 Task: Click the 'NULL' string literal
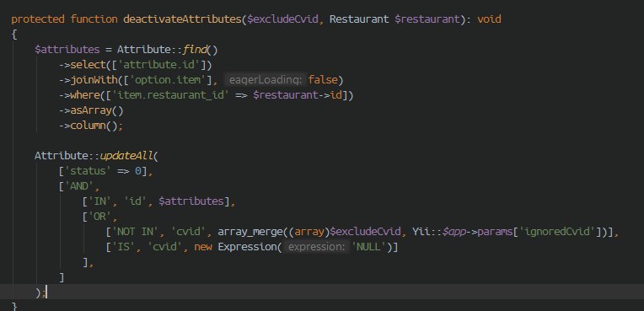tap(369, 247)
